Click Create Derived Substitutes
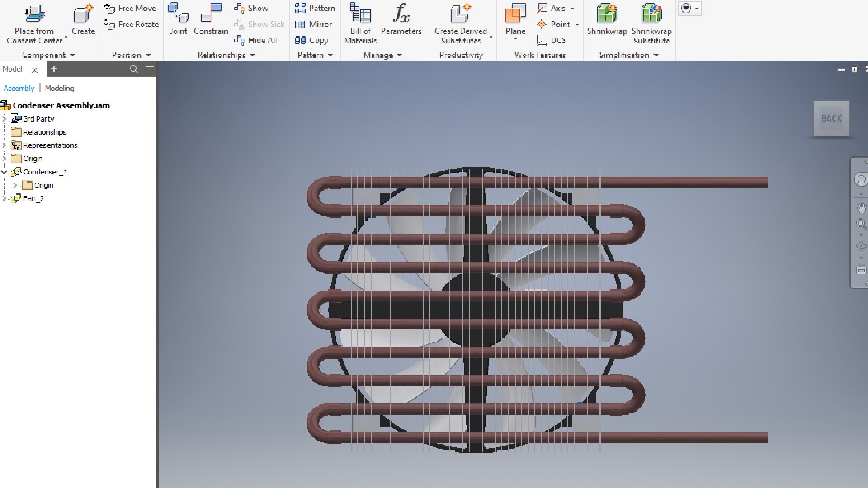 (461, 23)
